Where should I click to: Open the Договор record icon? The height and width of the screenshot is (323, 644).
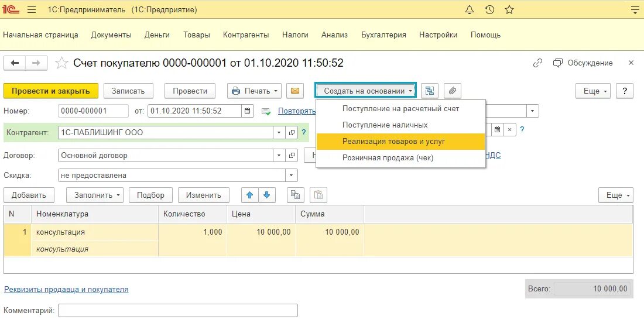291,156
